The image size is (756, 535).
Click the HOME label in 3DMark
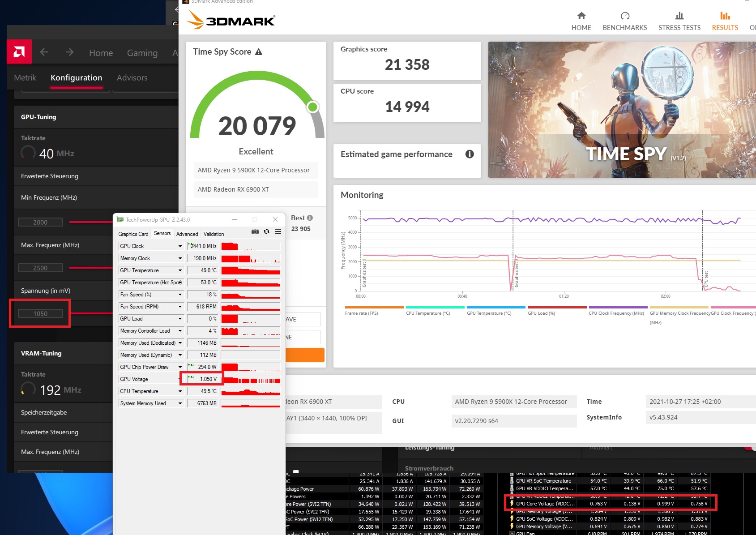point(581,28)
